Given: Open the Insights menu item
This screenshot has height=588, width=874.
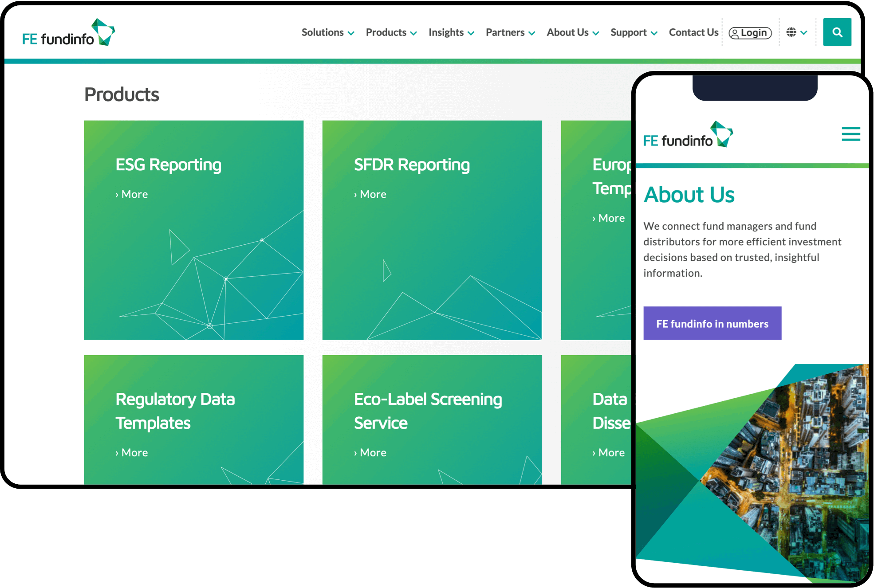Looking at the screenshot, I should click(445, 32).
